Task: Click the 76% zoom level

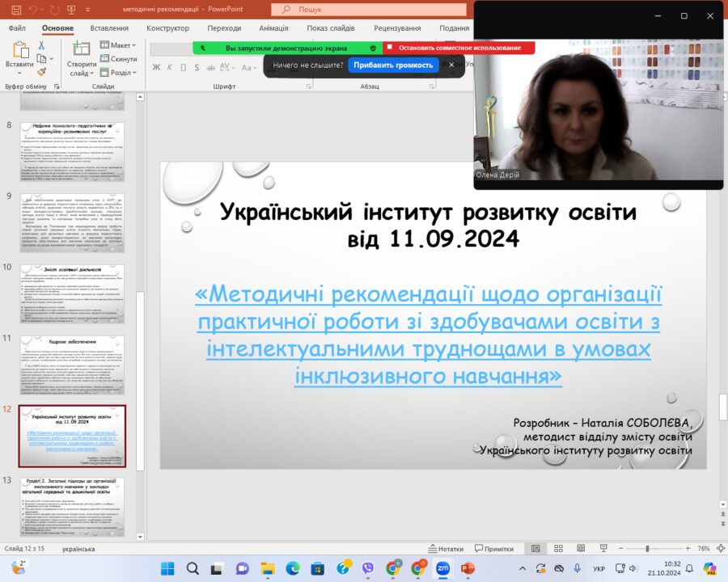Action: [x=704, y=549]
